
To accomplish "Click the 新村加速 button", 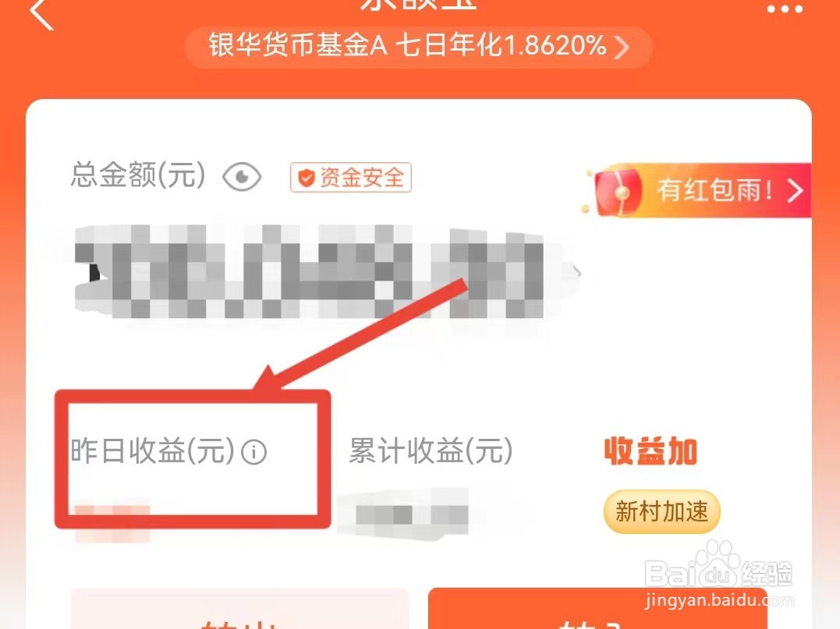I will [661, 511].
